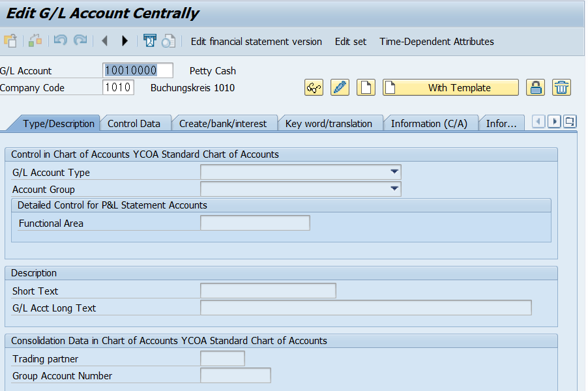Go to next G/L account arrow
Image resolution: width=588 pixels, height=391 pixels.
(125, 40)
